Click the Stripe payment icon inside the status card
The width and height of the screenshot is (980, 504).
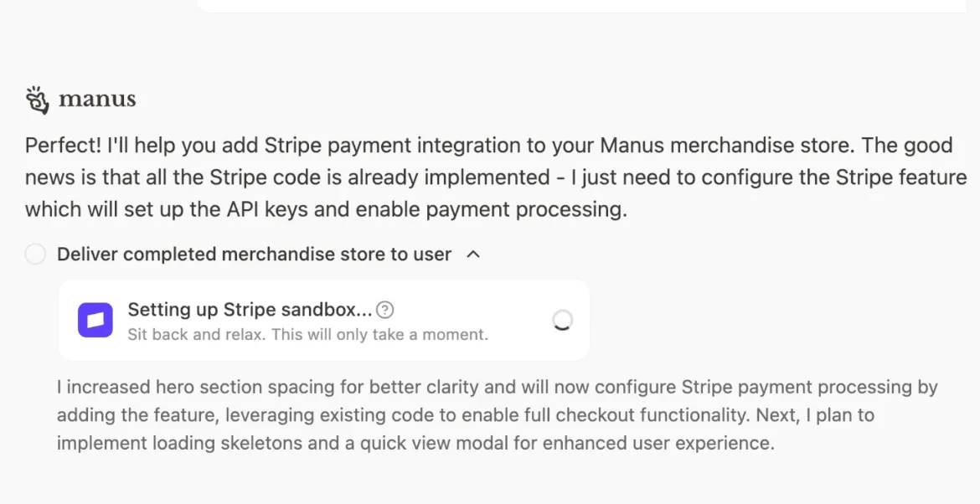95,320
